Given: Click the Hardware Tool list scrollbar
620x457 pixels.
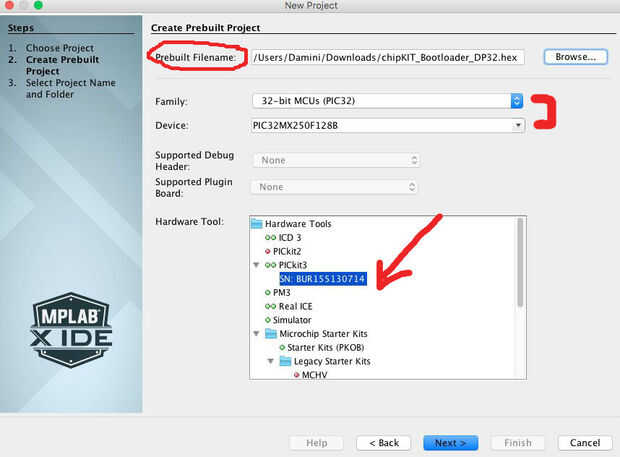Looking at the screenshot, I should (x=520, y=262).
